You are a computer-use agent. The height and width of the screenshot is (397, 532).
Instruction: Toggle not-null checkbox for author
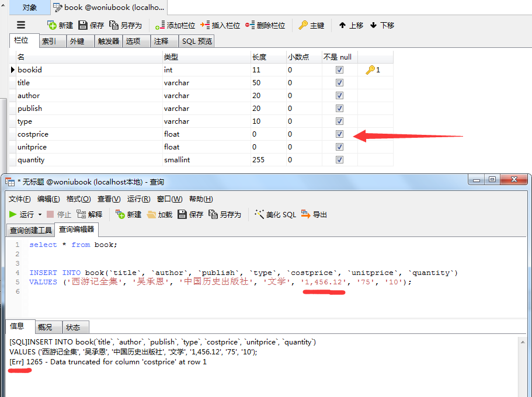(339, 95)
